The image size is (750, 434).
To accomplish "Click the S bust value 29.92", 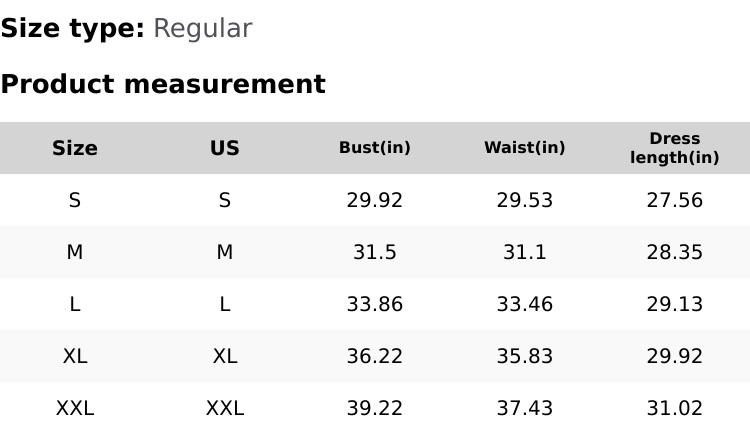I will pyautogui.click(x=375, y=200).
